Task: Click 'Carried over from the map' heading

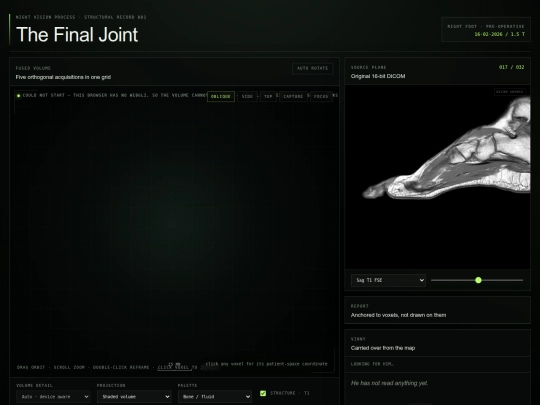Action: tap(383, 348)
